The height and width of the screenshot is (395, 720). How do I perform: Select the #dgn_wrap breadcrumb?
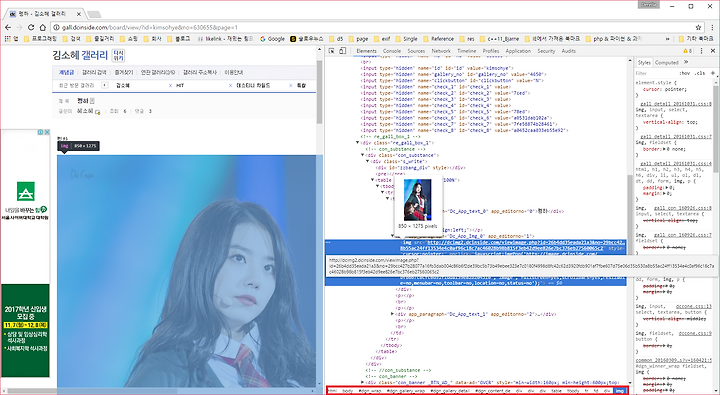[x=370, y=391]
